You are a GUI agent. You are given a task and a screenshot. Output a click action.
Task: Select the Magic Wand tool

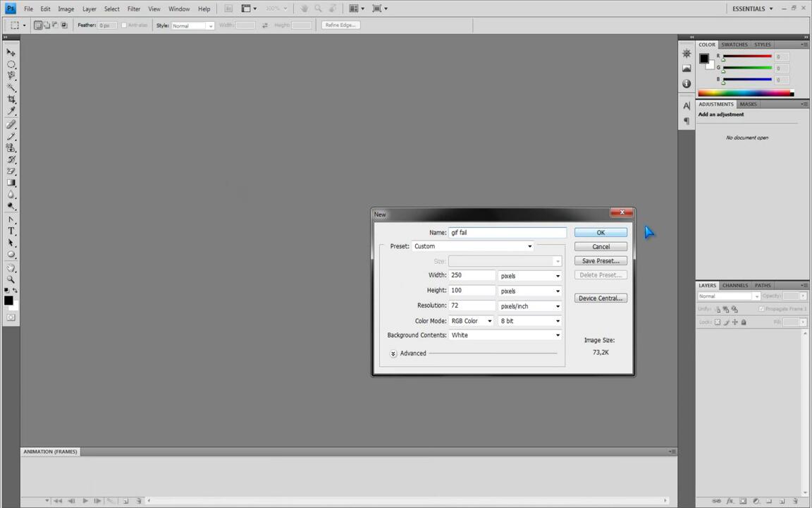pyautogui.click(x=11, y=87)
